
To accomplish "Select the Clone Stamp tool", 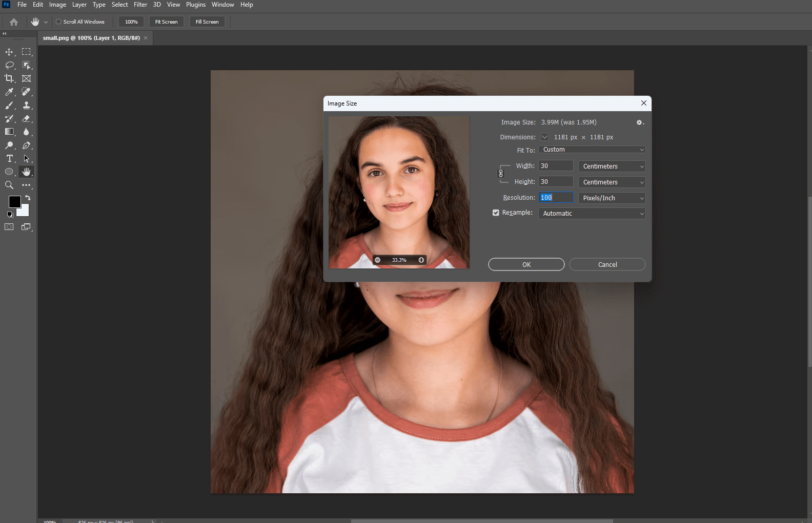I will coord(26,106).
